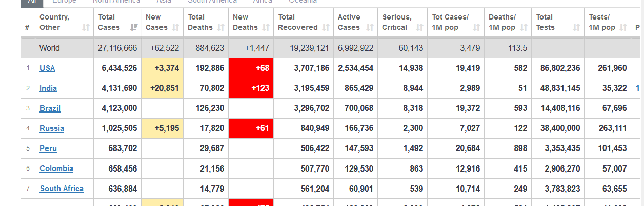The width and height of the screenshot is (644, 206).
Task: Click India new deaths +123 red cell
Action: coord(251,88)
